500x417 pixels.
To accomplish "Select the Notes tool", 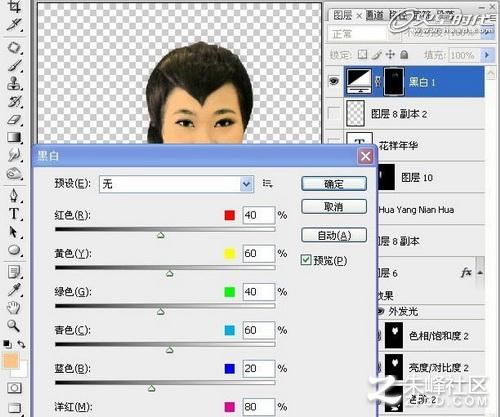I will click(14, 272).
